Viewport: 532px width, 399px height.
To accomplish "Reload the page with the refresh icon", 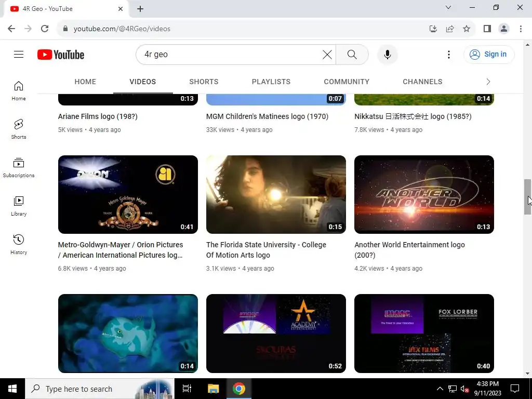I will [45, 29].
